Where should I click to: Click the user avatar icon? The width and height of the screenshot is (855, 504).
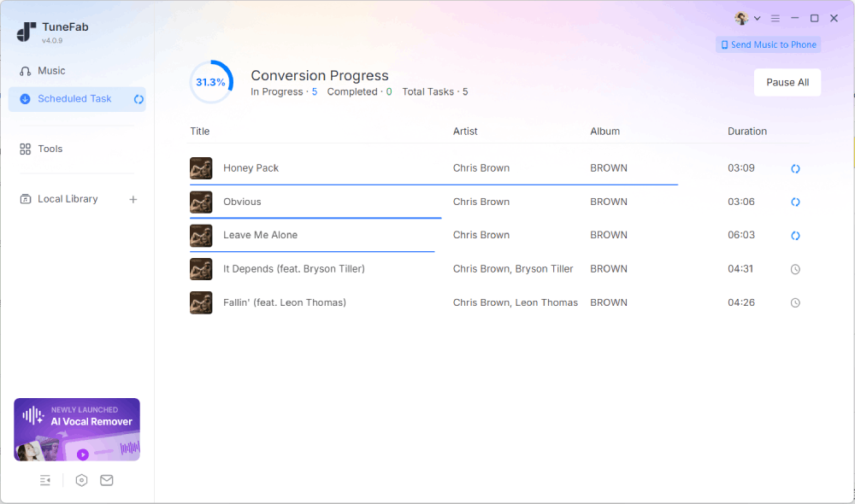(x=741, y=18)
